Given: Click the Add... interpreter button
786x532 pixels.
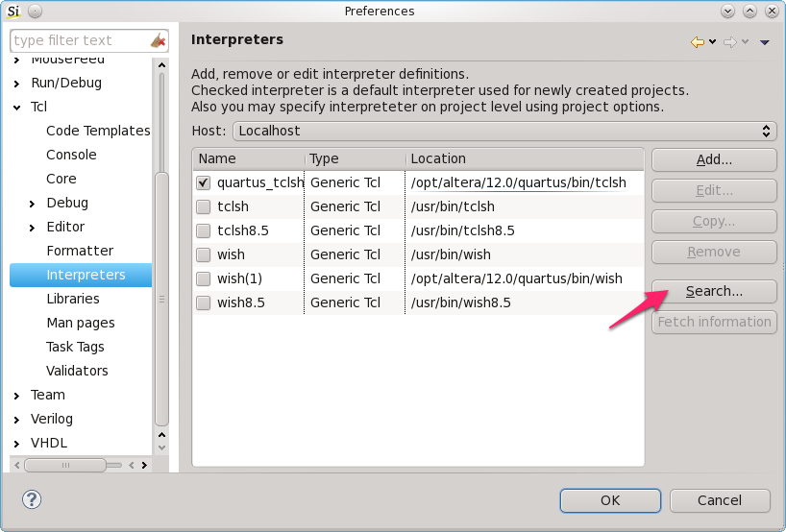Looking at the screenshot, I should (714, 159).
